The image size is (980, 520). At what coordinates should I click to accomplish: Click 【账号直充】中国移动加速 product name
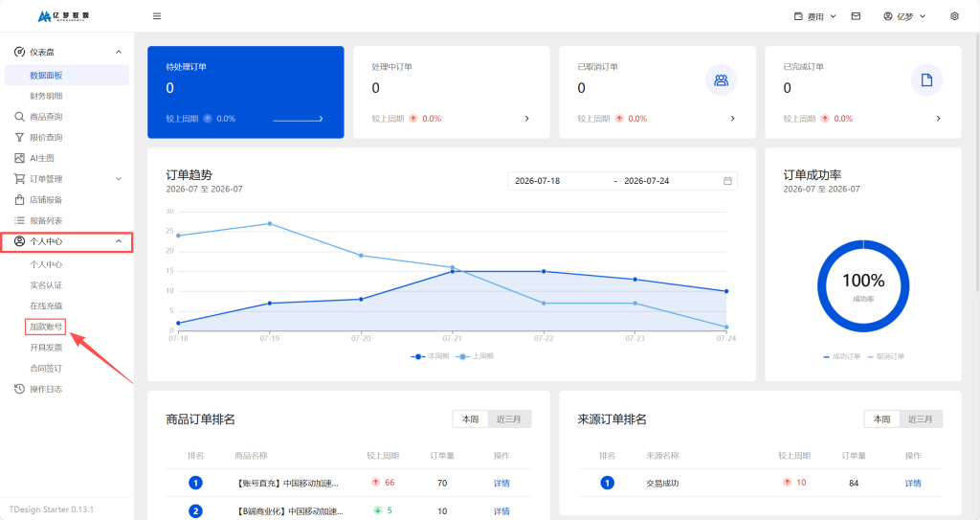point(288,483)
